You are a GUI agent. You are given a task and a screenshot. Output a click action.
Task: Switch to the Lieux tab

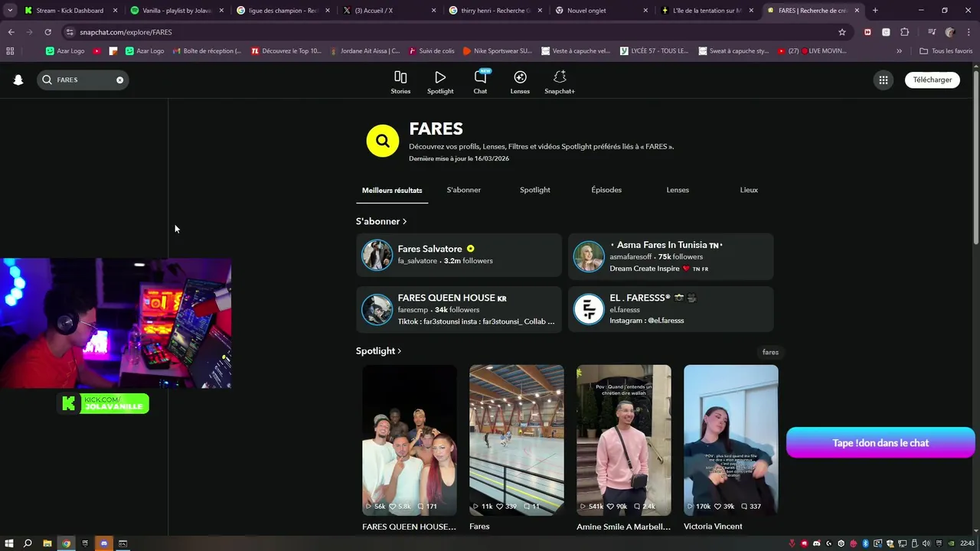[749, 190]
